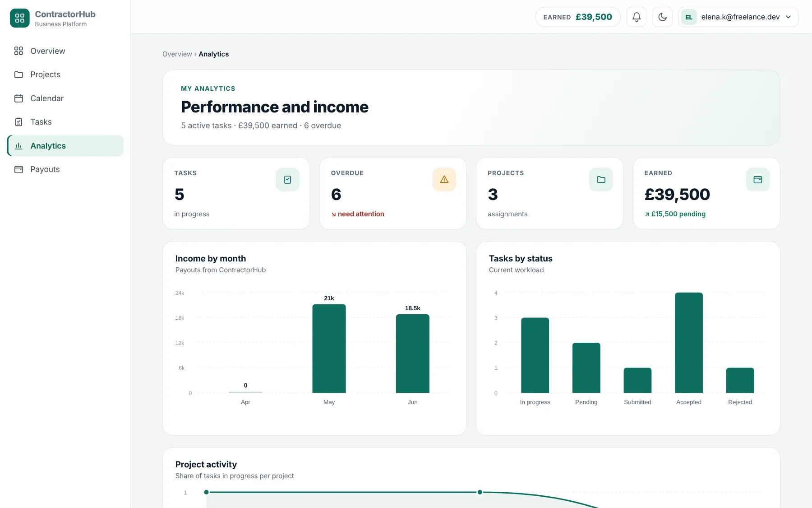Open the Overview menu item
This screenshot has height=508, width=812.
pos(65,51)
